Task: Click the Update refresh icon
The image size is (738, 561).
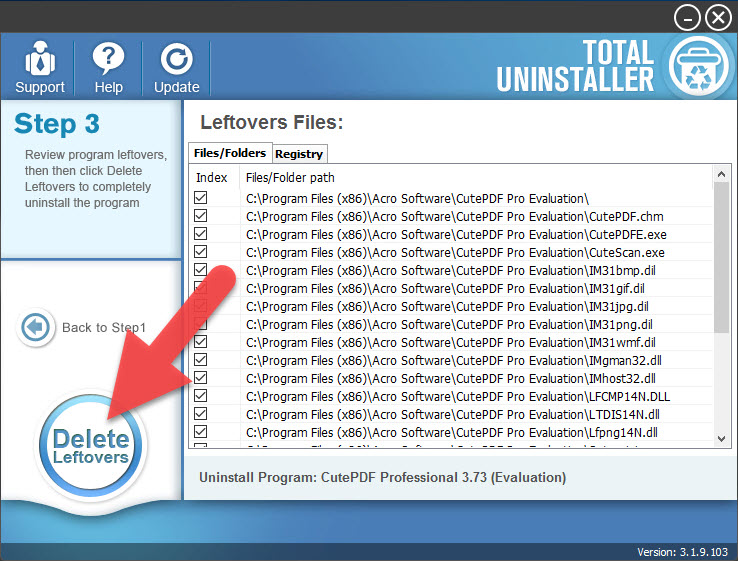Action: click(176, 59)
